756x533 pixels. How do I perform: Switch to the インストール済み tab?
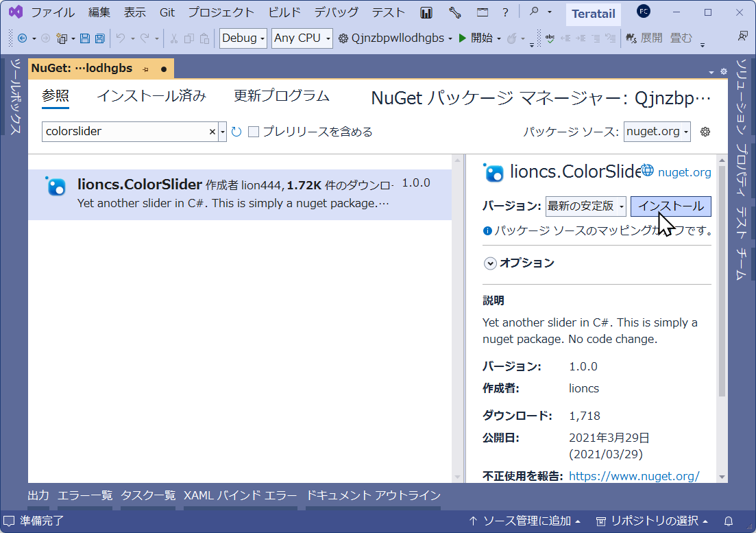(151, 96)
